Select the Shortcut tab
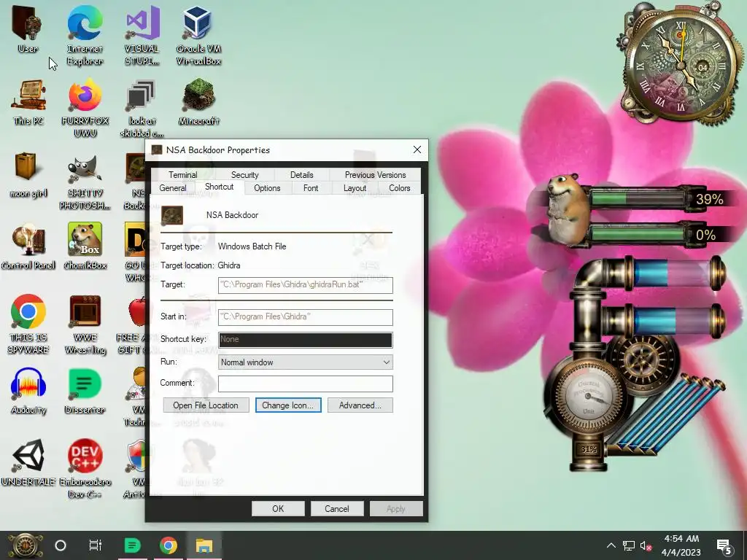The image size is (747, 560). coord(219,187)
